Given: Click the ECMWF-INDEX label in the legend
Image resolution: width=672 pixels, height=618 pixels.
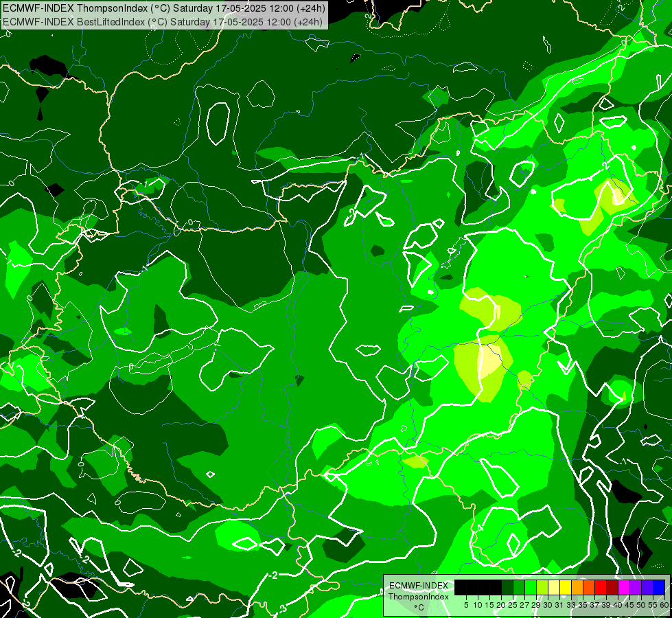Looking at the screenshot, I should pos(419,586).
